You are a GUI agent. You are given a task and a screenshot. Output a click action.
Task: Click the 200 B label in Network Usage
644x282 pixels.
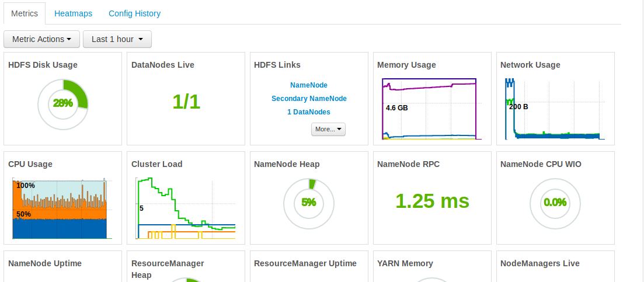(518, 107)
